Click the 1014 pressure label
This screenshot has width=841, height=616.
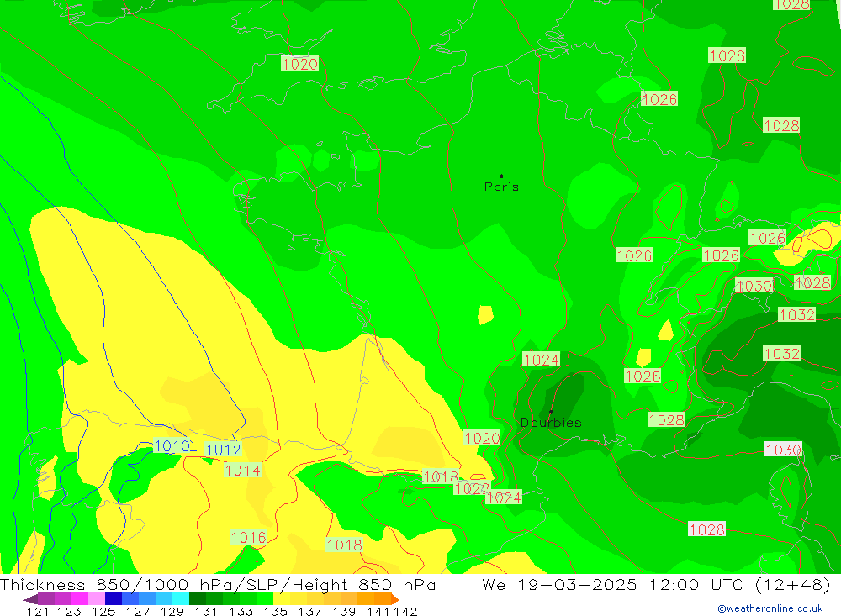click(243, 470)
